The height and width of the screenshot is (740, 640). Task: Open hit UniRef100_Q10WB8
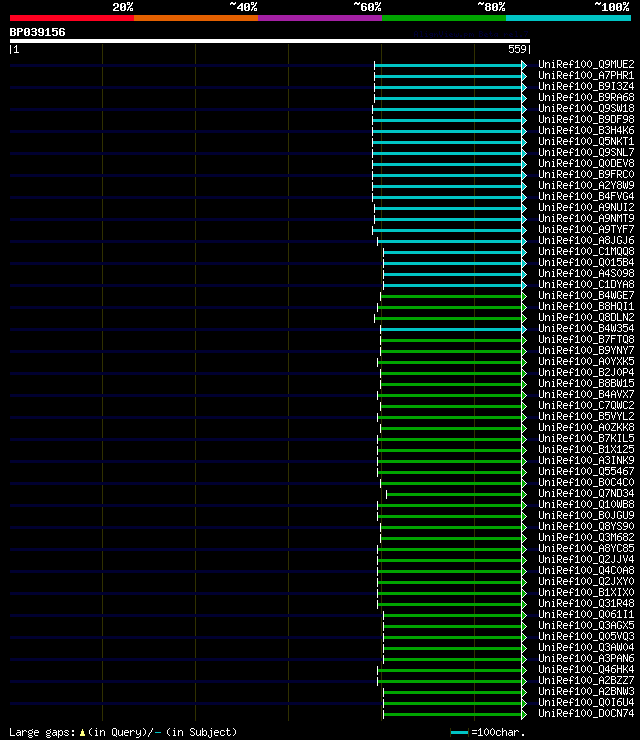click(586, 505)
